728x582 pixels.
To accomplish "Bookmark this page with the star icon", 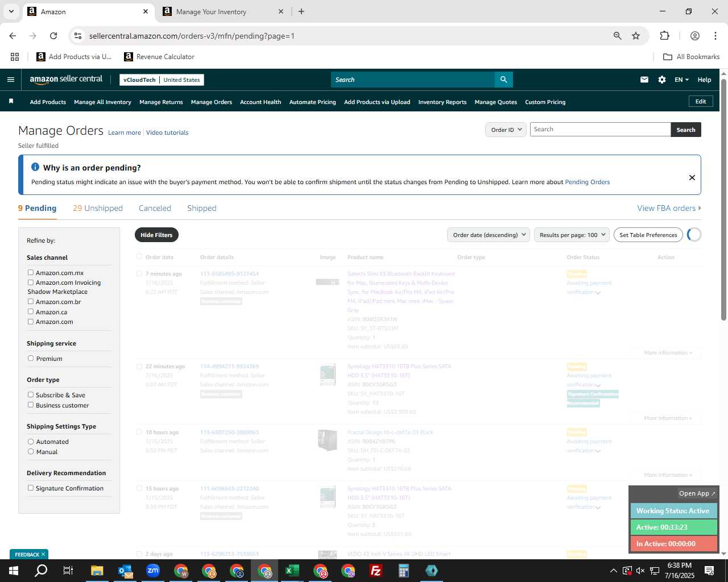I will point(636,36).
